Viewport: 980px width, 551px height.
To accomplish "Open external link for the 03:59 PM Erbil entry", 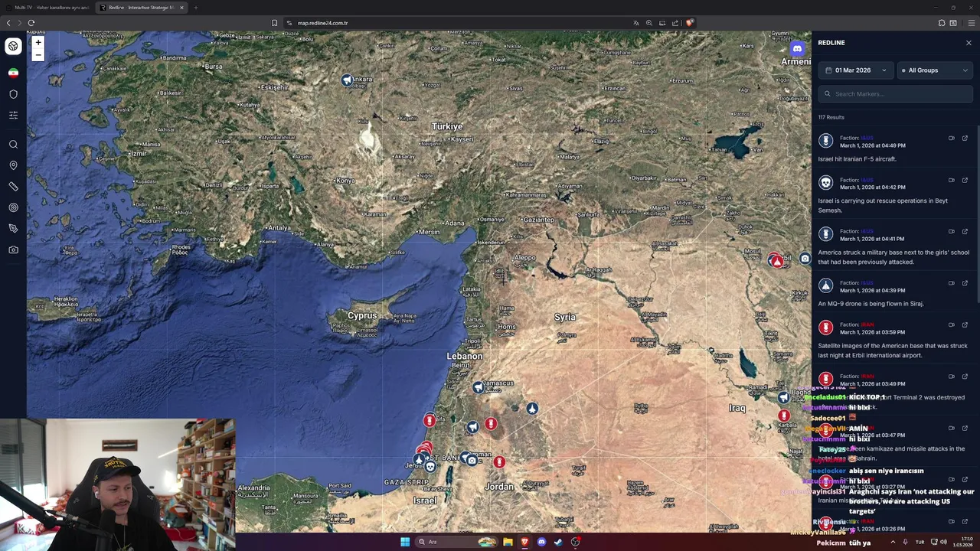I will 965,325.
